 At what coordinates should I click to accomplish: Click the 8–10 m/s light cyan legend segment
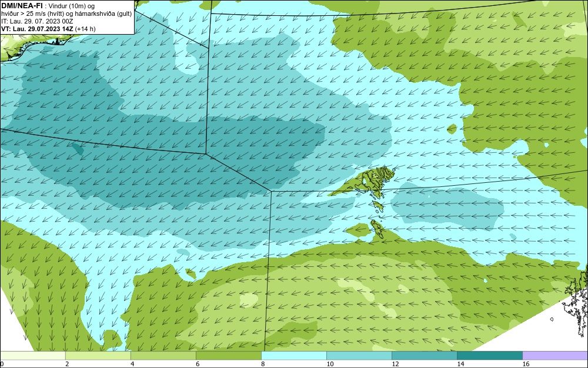tap(293, 356)
